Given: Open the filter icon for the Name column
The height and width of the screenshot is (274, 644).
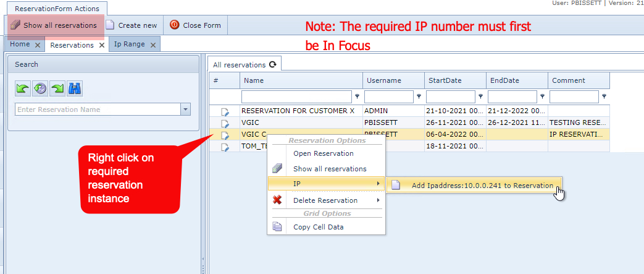Looking at the screenshot, I should (x=358, y=96).
